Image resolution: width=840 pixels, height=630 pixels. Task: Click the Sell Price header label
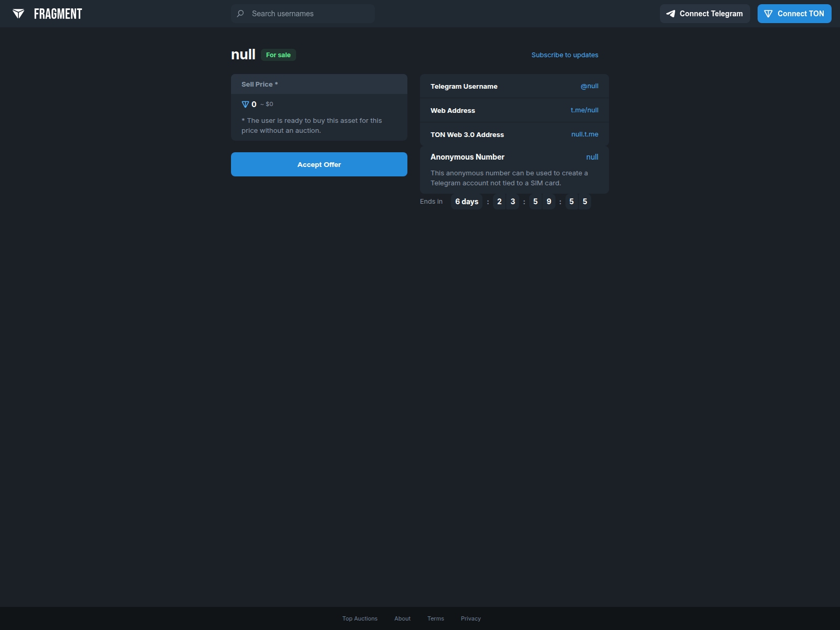point(260,85)
